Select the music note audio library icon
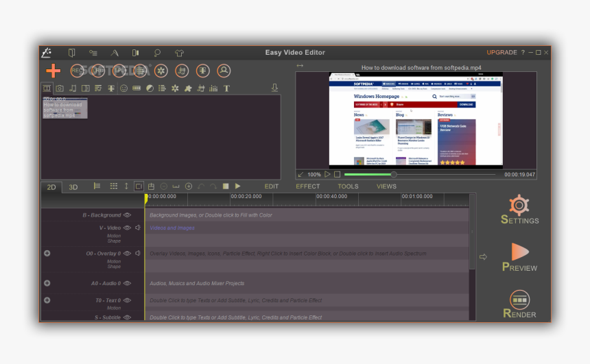This screenshot has height=364, width=590. (x=73, y=88)
